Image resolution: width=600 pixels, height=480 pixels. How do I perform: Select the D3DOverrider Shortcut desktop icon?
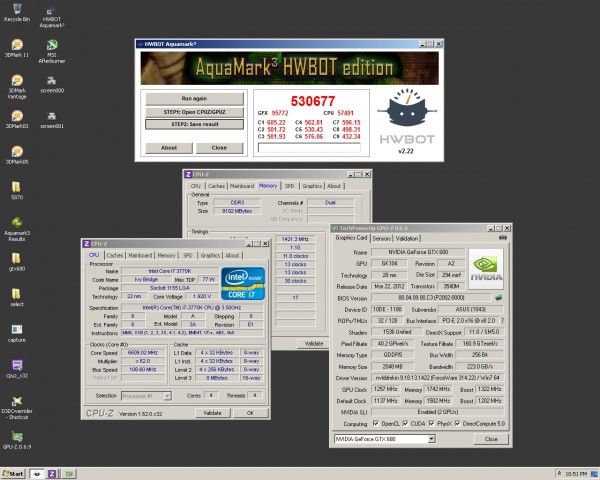(17, 408)
